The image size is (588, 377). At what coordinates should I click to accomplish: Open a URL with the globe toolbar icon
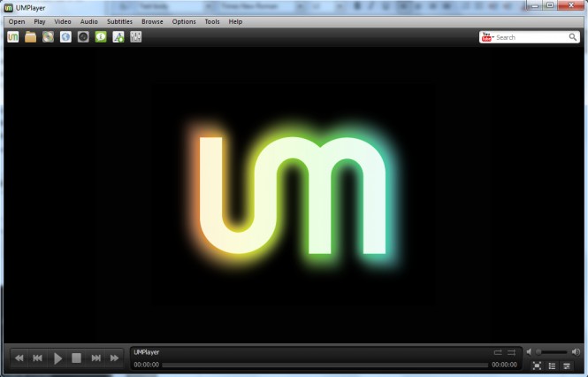point(65,37)
